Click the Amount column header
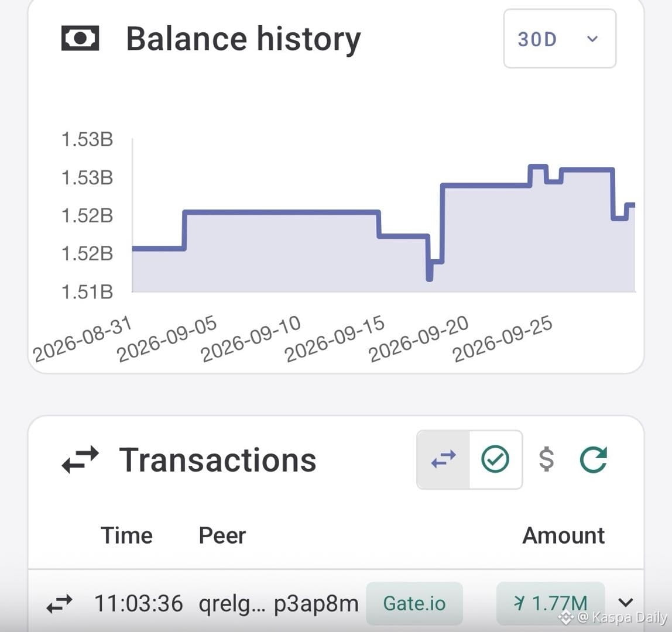This screenshot has width=672, height=632. pos(564,535)
